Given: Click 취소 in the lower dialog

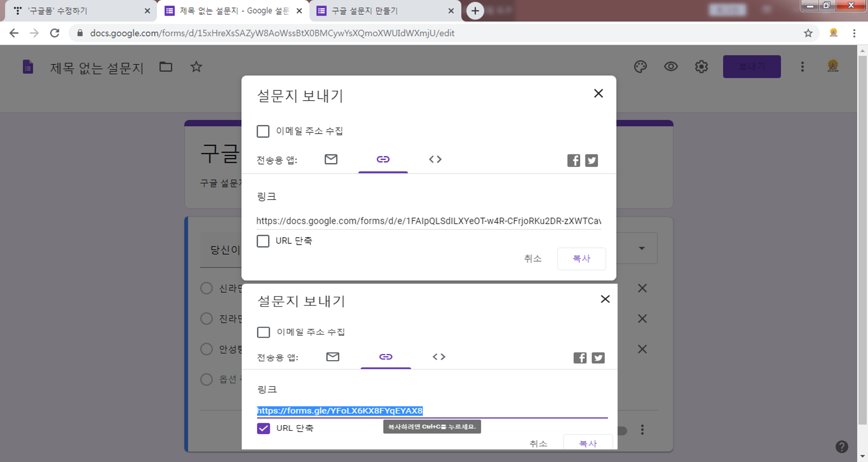Looking at the screenshot, I should 539,443.
